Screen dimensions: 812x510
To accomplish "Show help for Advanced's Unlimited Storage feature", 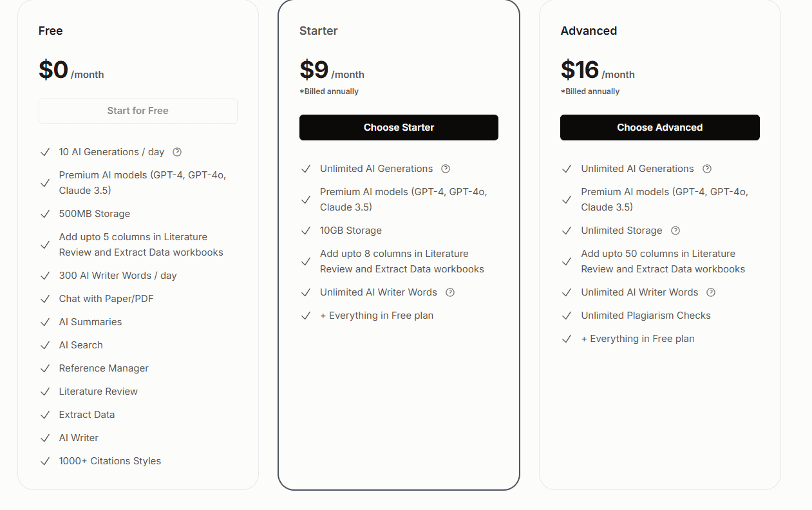I will [x=675, y=230].
